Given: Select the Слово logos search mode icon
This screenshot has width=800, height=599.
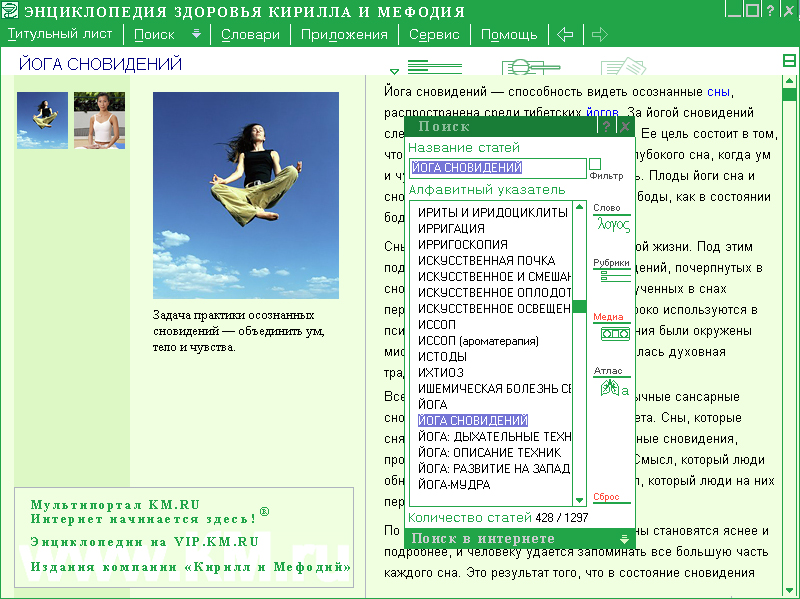Looking at the screenshot, I should pos(612,223).
